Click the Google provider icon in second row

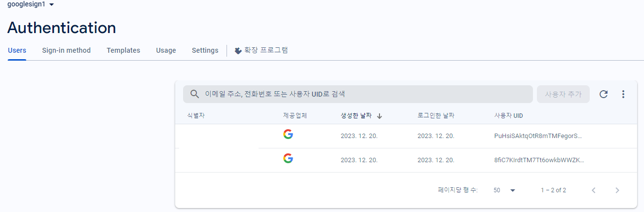pos(288,158)
